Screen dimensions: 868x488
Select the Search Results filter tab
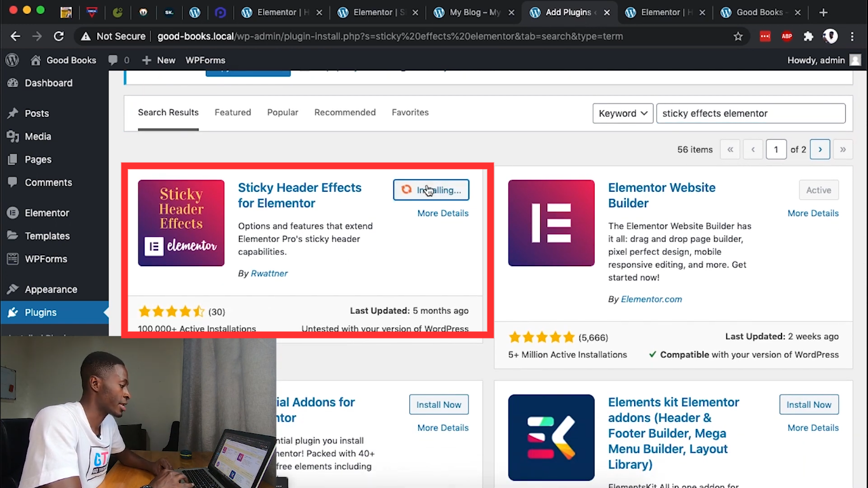click(168, 112)
